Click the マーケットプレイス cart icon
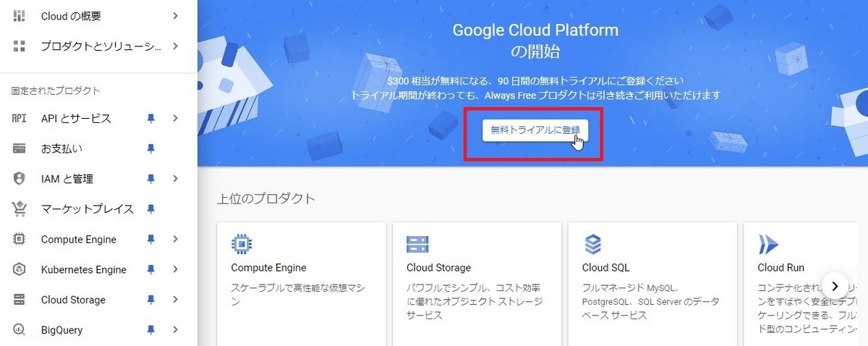Viewport: 868px width, 346px height. [20, 209]
